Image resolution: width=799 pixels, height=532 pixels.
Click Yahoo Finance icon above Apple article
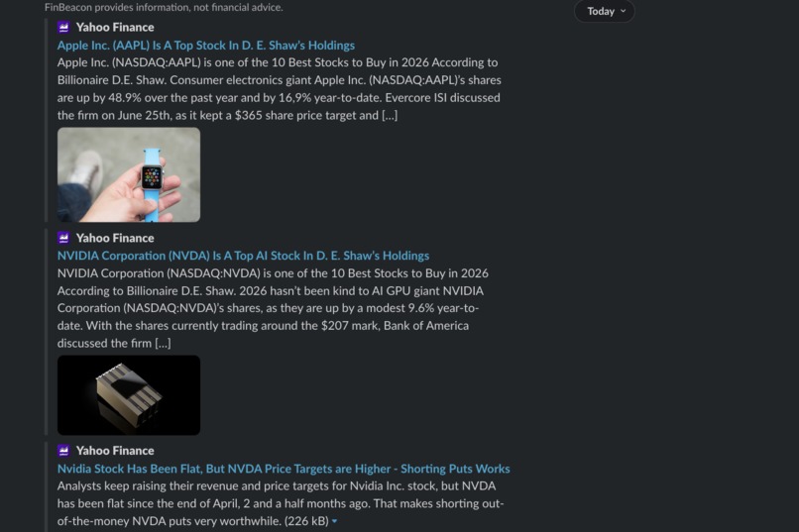click(63, 27)
